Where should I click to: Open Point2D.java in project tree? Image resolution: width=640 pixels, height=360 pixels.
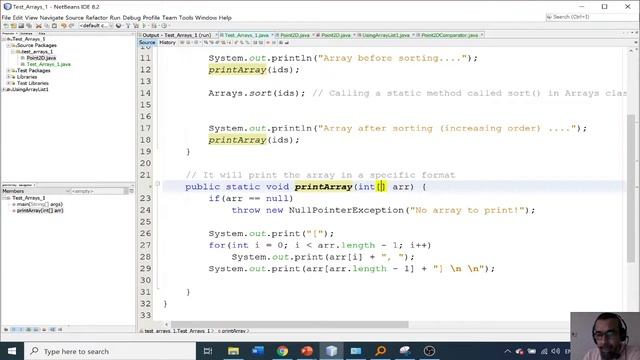coord(41,58)
